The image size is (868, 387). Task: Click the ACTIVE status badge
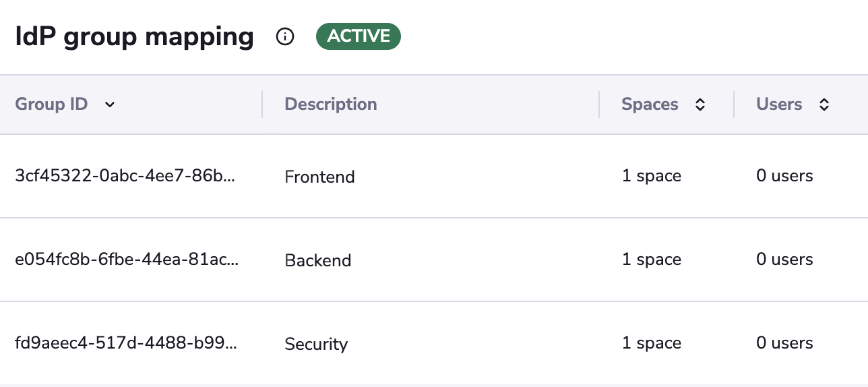click(x=358, y=36)
